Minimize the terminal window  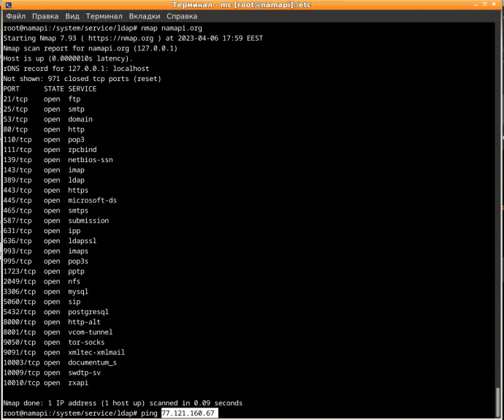476,4
